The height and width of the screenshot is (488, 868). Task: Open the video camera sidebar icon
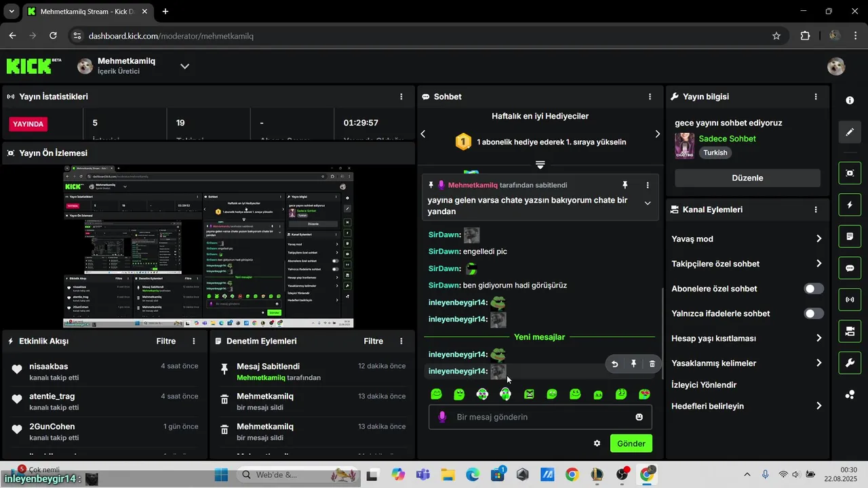click(850, 331)
